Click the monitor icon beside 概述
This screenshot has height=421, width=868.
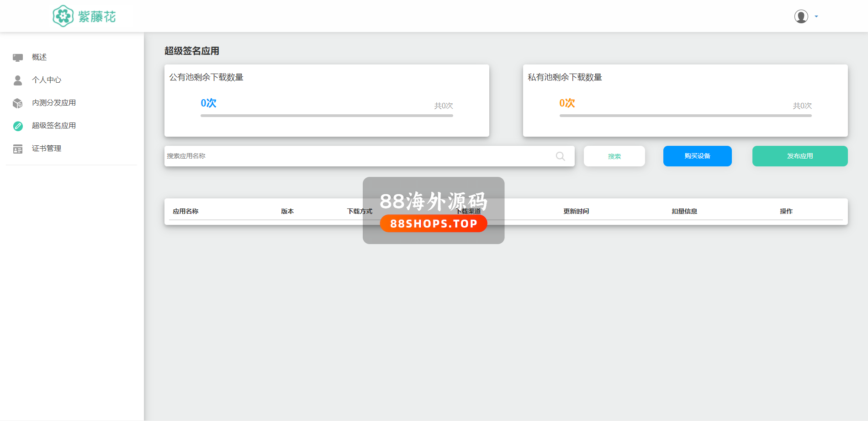(18, 57)
